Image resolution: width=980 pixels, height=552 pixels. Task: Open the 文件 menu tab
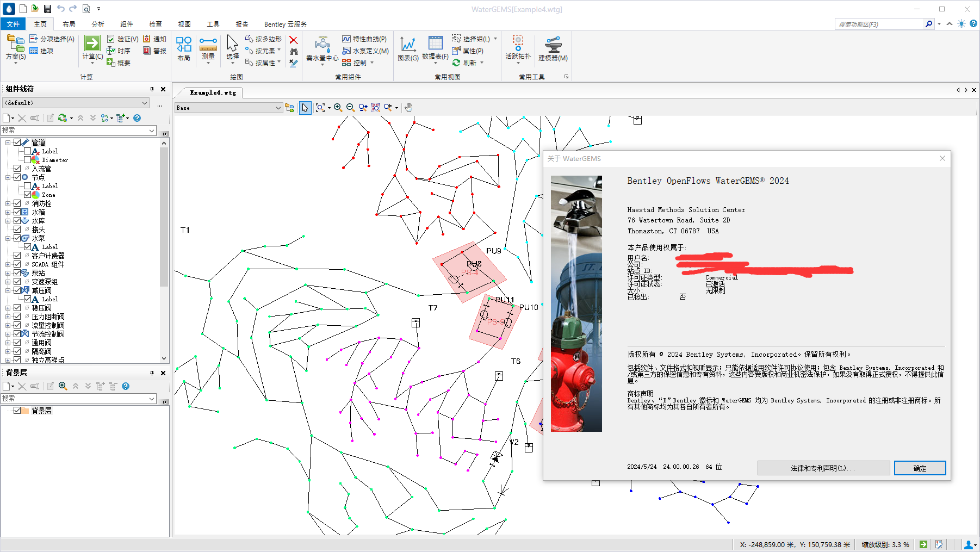tap(13, 24)
